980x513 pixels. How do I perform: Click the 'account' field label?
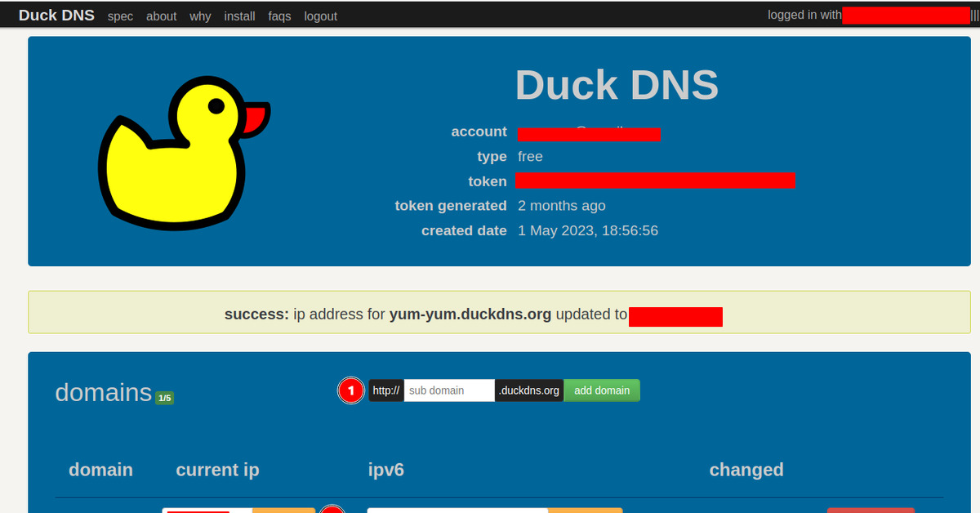[479, 132]
